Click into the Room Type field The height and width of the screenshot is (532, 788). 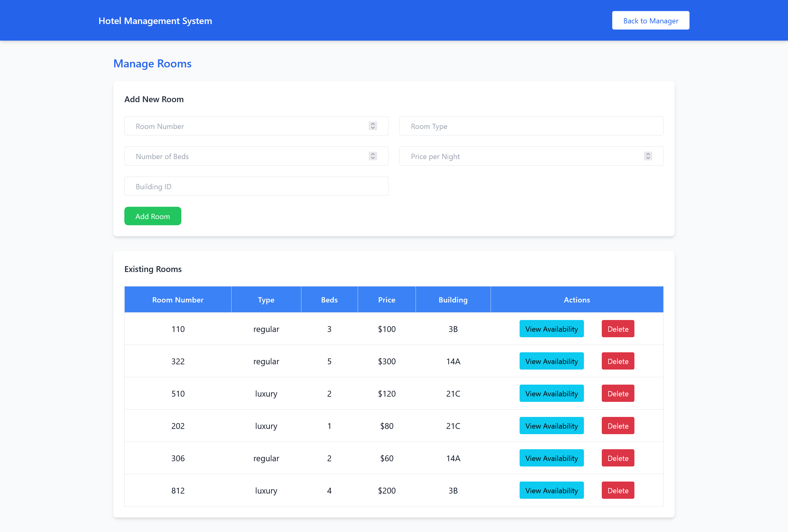[531, 126]
